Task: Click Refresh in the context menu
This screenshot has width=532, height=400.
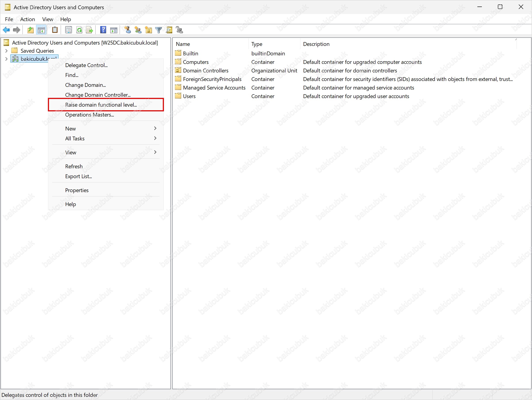Action: [x=106, y=166]
